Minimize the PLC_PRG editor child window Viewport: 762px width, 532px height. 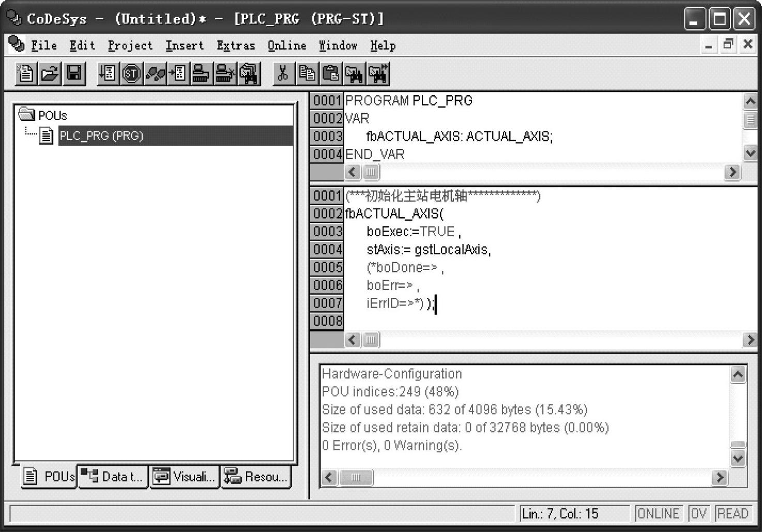pyautogui.click(x=709, y=45)
